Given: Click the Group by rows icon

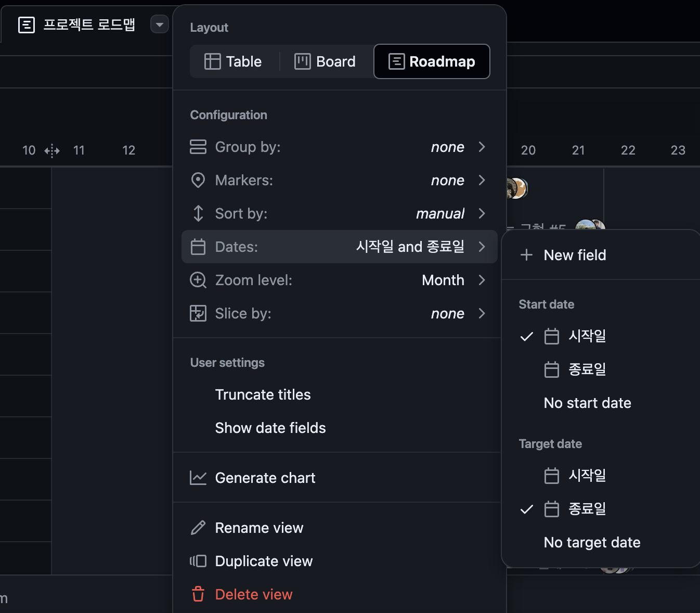Looking at the screenshot, I should click(x=198, y=147).
